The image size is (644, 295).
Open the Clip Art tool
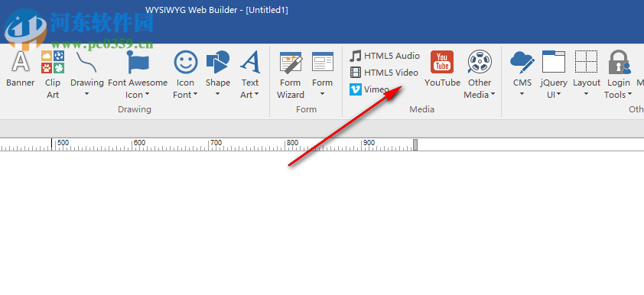(53, 74)
